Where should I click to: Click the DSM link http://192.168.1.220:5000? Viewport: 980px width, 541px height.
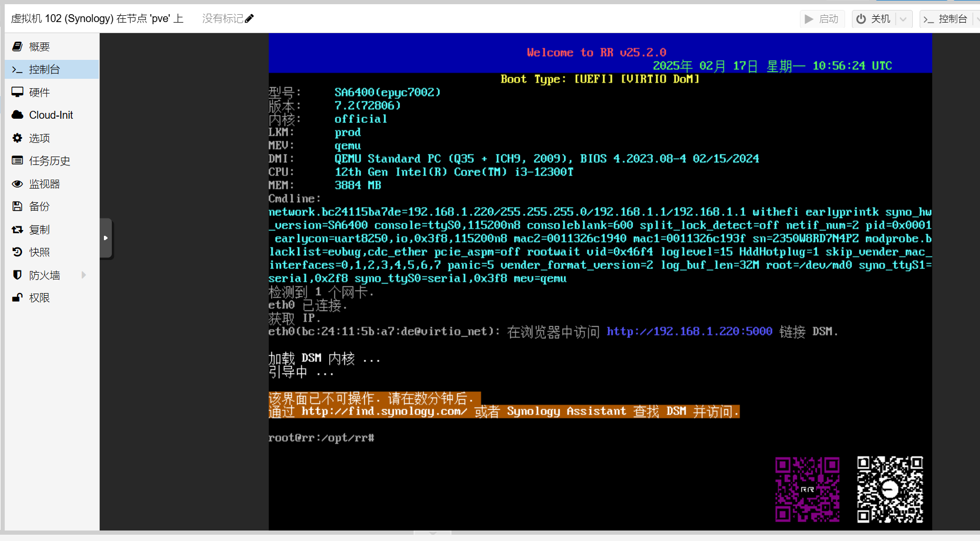[x=689, y=331]
